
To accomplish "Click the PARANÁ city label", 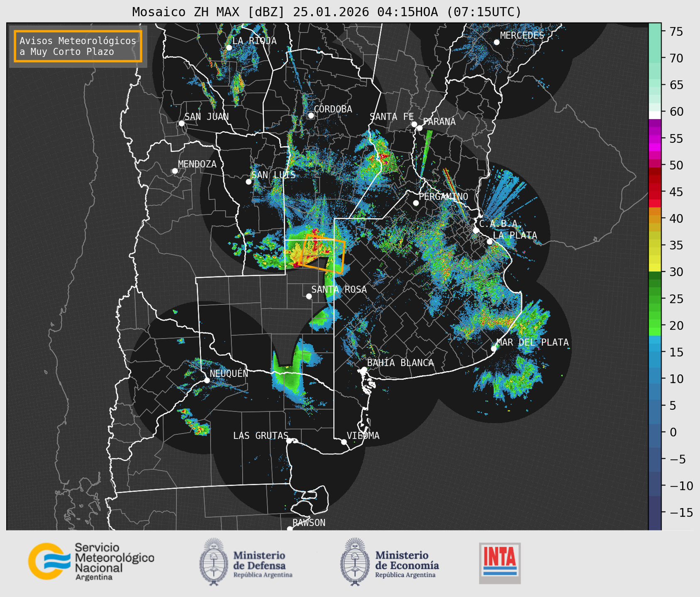I will [439, 122].
